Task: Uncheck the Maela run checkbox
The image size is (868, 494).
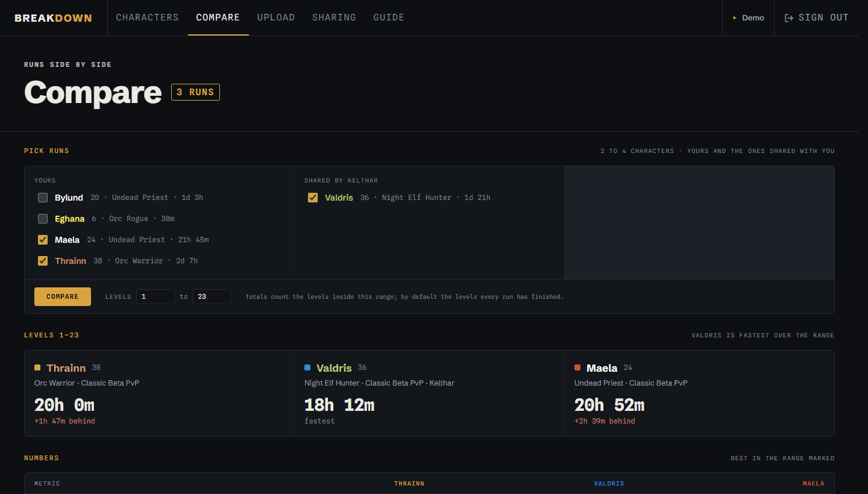Action: click(43, 240)
